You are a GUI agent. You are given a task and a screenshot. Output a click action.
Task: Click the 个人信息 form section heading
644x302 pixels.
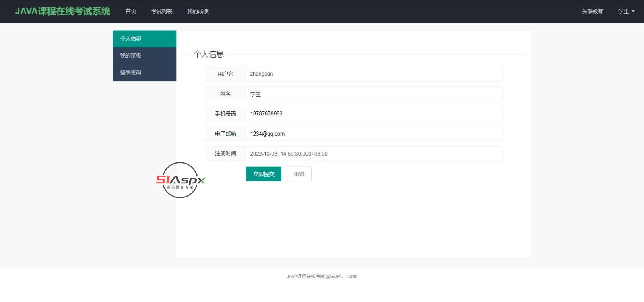(208, 54)
